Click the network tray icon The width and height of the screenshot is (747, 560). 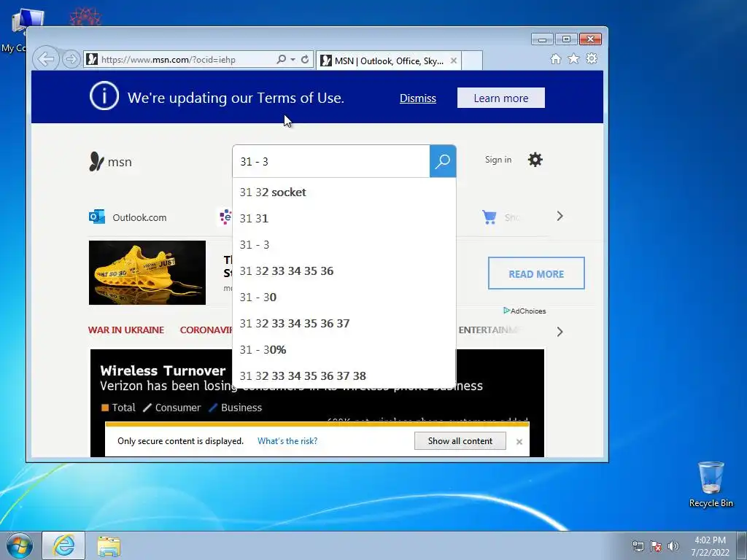(x=638, y=546)
